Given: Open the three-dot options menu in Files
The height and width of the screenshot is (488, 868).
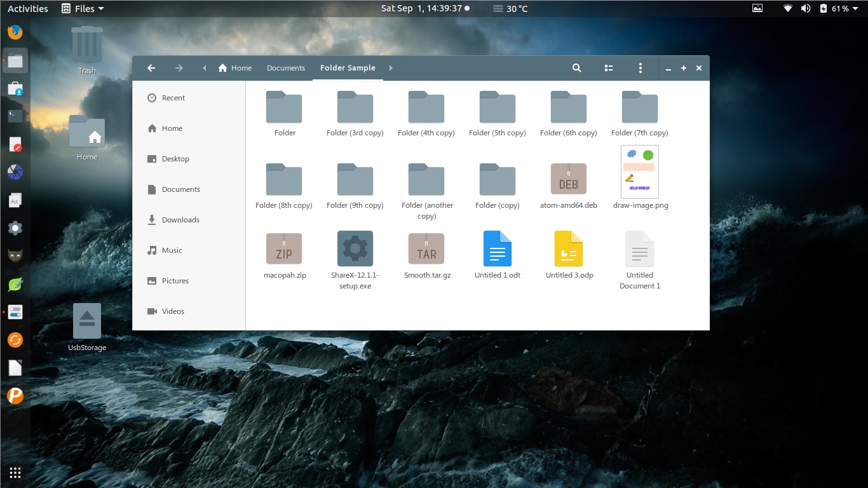Looking at the screenshot, I should [x=641, y=68].
